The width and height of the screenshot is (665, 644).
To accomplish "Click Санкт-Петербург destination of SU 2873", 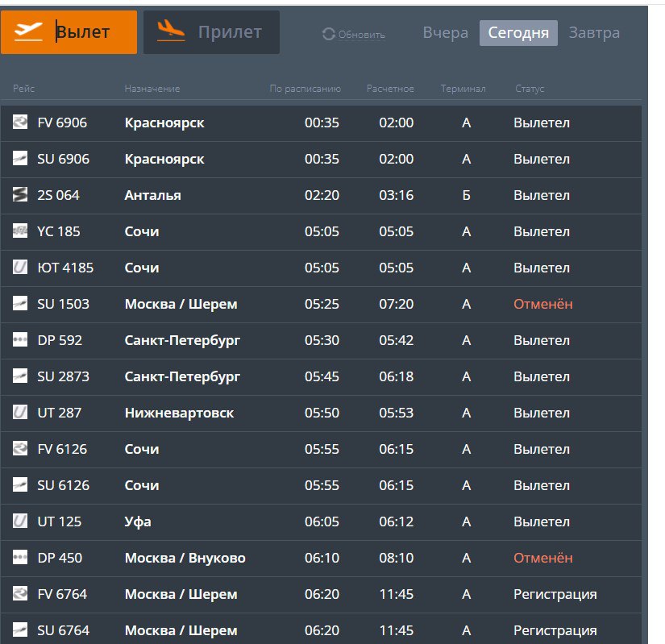I will [182, 377].
